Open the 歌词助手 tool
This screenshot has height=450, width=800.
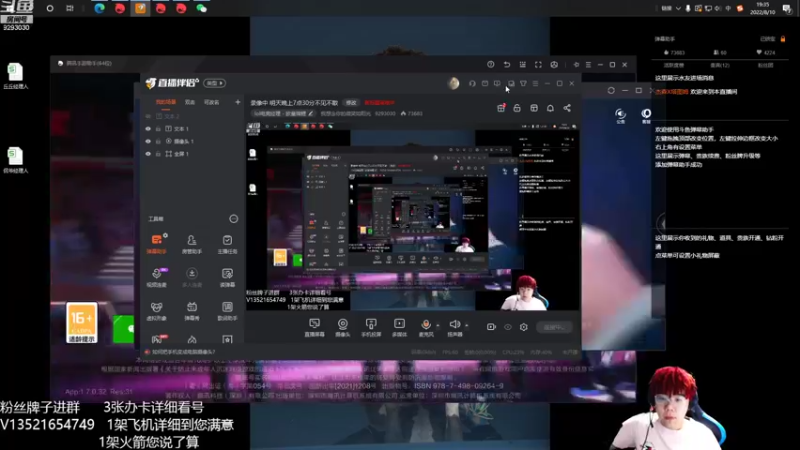tap(227, 311)
